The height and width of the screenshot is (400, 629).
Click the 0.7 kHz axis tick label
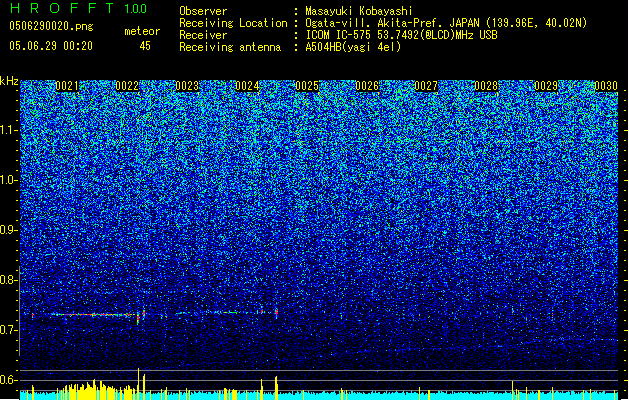point(8,330)
